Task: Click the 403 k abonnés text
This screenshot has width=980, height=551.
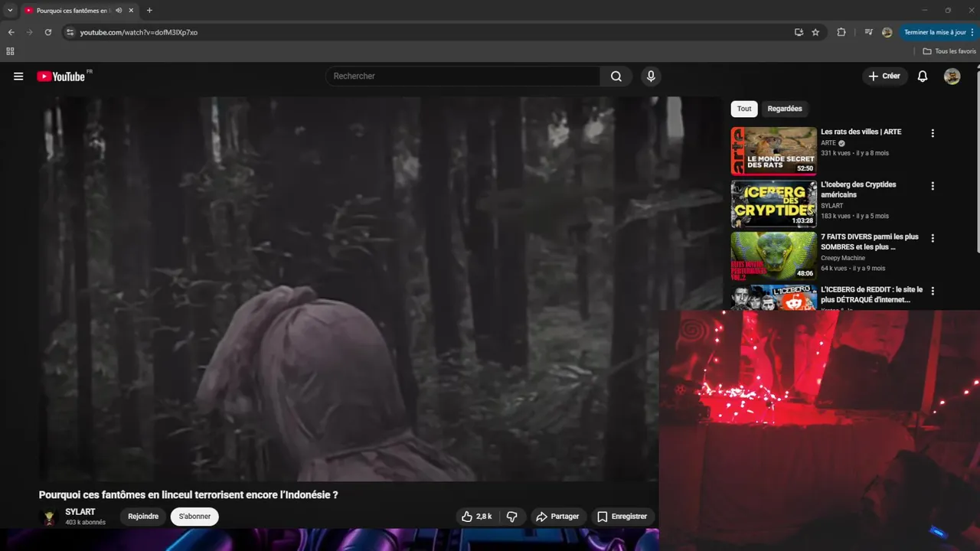Action: coord(86,523)
